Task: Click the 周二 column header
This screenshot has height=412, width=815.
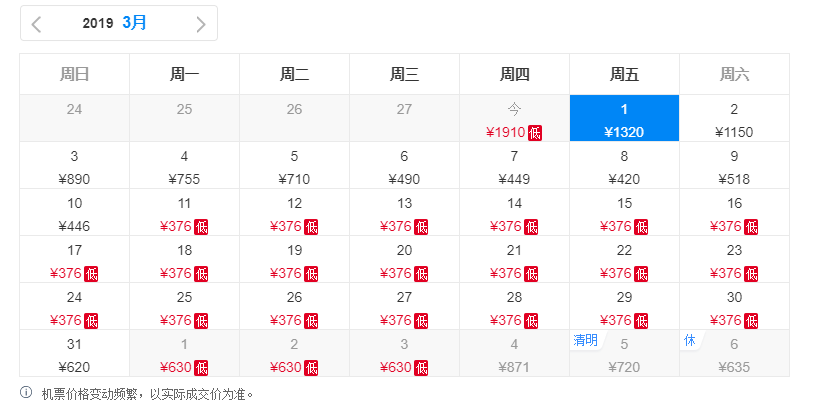Action: tap(294, 74)
